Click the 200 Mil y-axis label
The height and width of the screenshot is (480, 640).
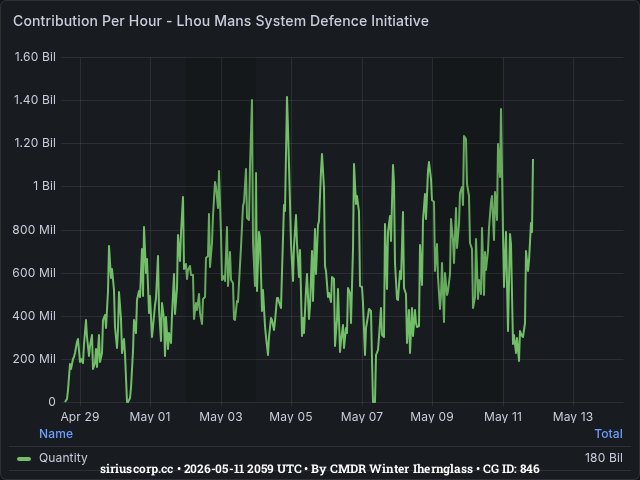(34, 359)
